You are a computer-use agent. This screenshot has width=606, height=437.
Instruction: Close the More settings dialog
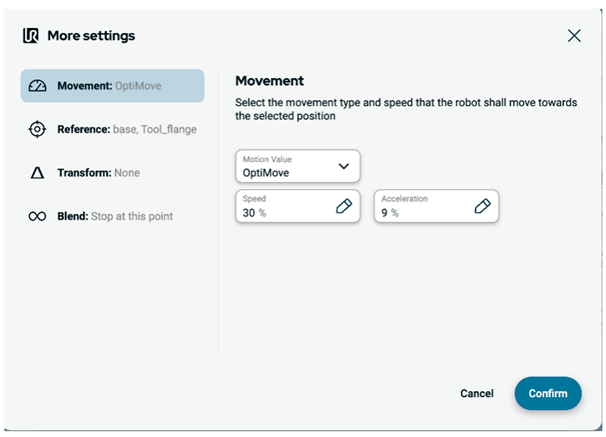[574, 36]
